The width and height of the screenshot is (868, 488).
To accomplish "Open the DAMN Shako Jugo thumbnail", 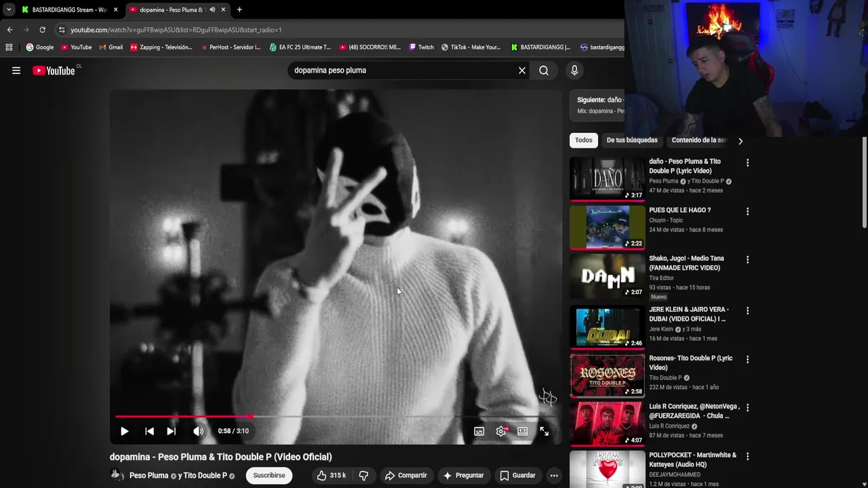I will 607,276.
